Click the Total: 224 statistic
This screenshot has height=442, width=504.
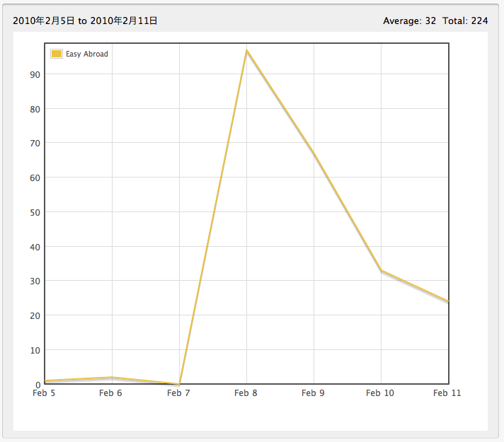coord(465,21)
